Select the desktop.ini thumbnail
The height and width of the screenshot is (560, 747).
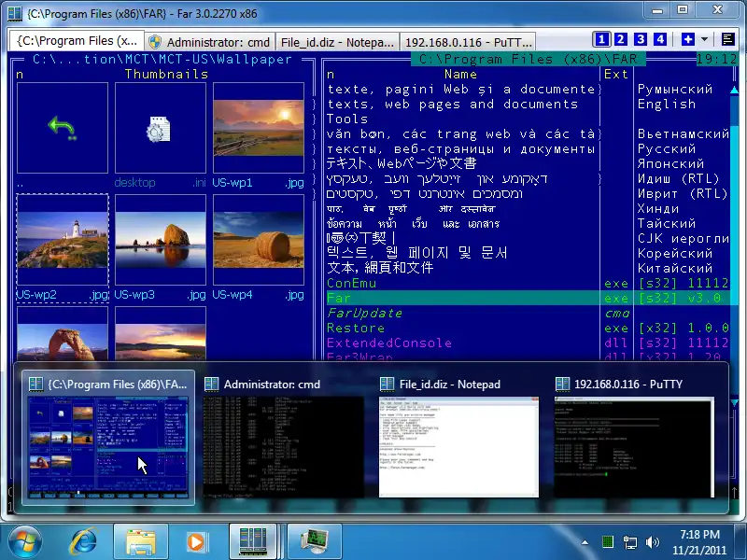point(161,128)
